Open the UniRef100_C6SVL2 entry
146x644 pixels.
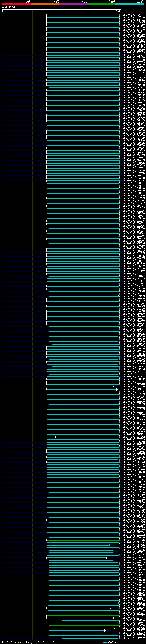coord(134,110)
